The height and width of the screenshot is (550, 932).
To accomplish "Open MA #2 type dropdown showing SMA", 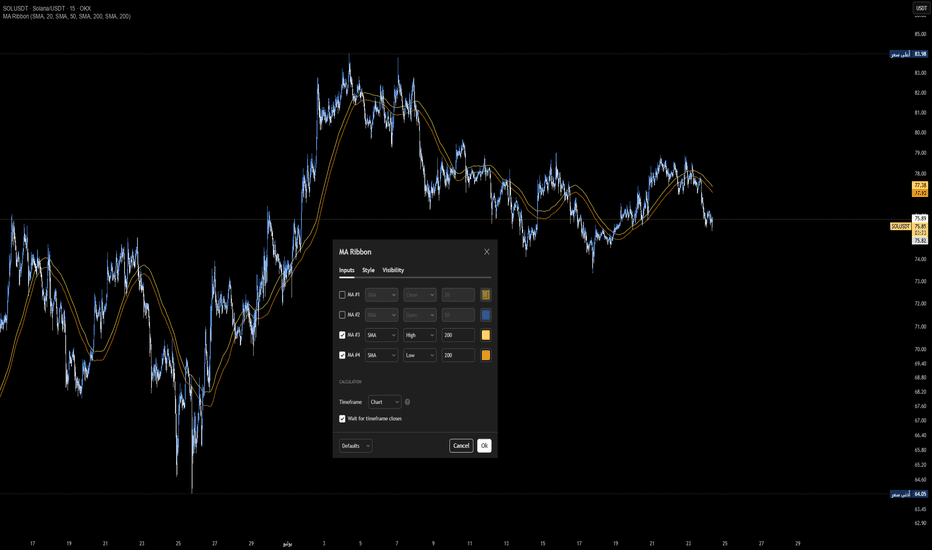I will coord(381,315).
